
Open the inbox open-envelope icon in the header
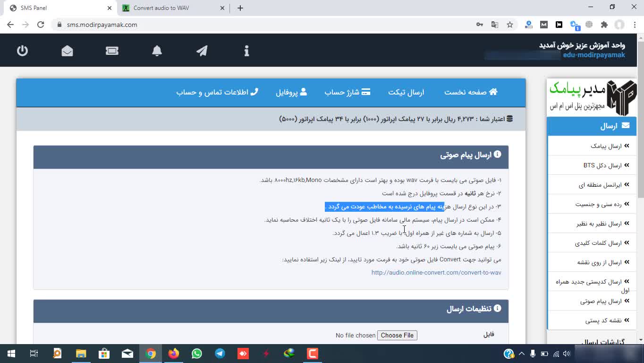click(x=67, y=51)
